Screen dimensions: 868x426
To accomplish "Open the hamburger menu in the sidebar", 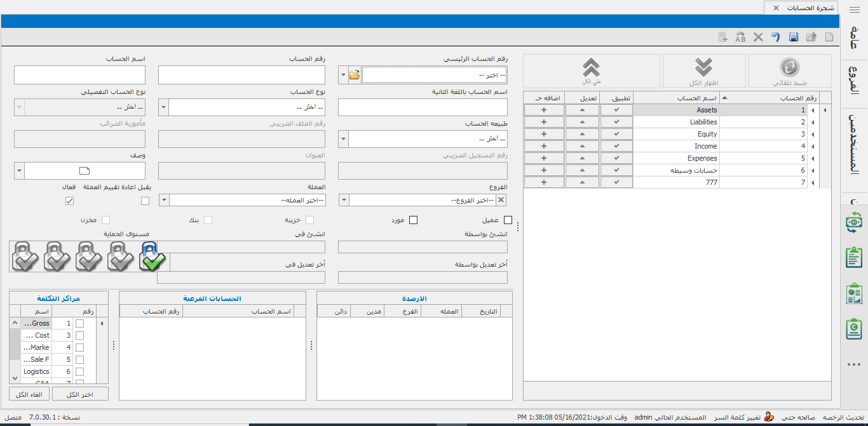I will [854, 8].
